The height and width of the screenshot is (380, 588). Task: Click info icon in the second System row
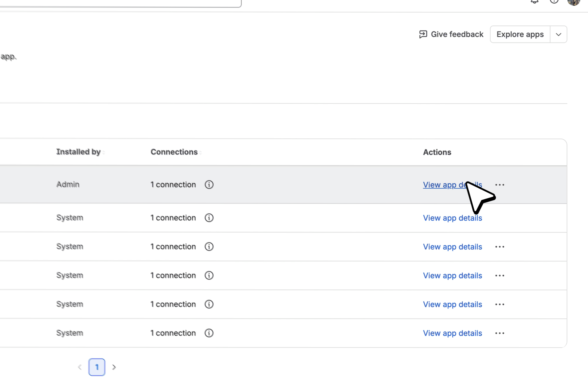[x=209, y=246]
